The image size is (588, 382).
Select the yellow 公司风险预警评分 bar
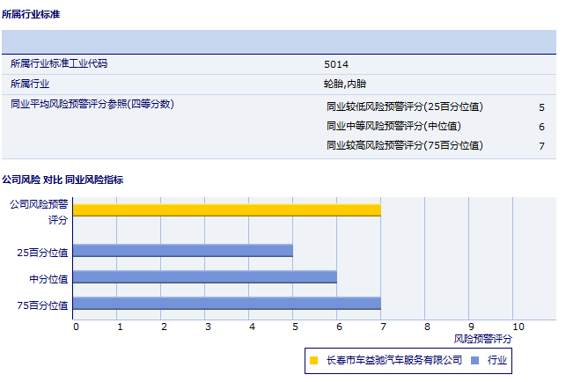[227, 210]
